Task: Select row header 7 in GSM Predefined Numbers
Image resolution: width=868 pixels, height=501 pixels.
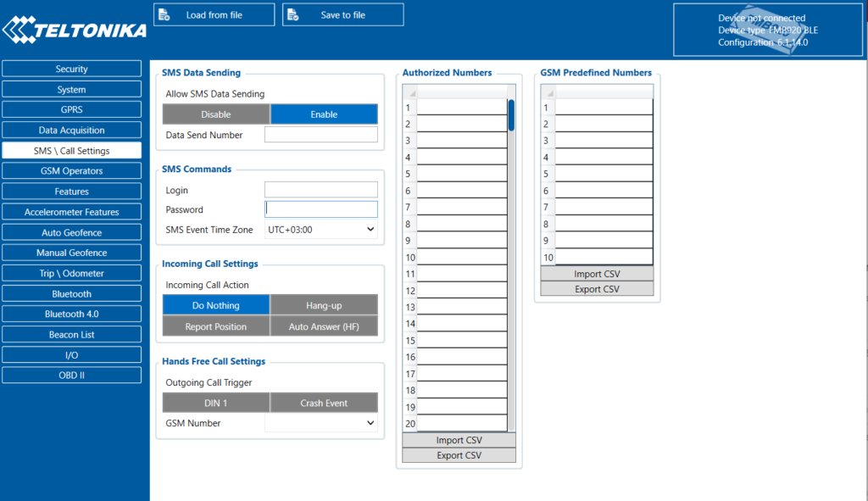Action: coord(548,207)
